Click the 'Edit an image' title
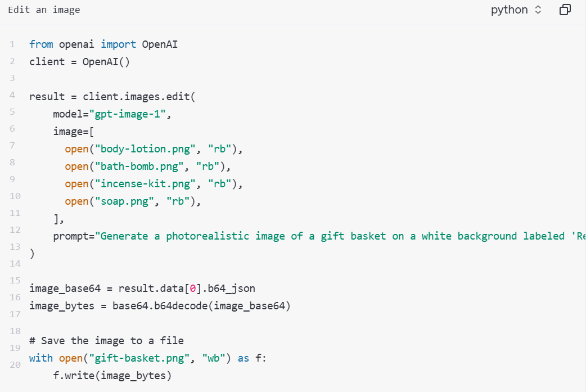This screenshot has height=392, width=586. tap(44, 10)
